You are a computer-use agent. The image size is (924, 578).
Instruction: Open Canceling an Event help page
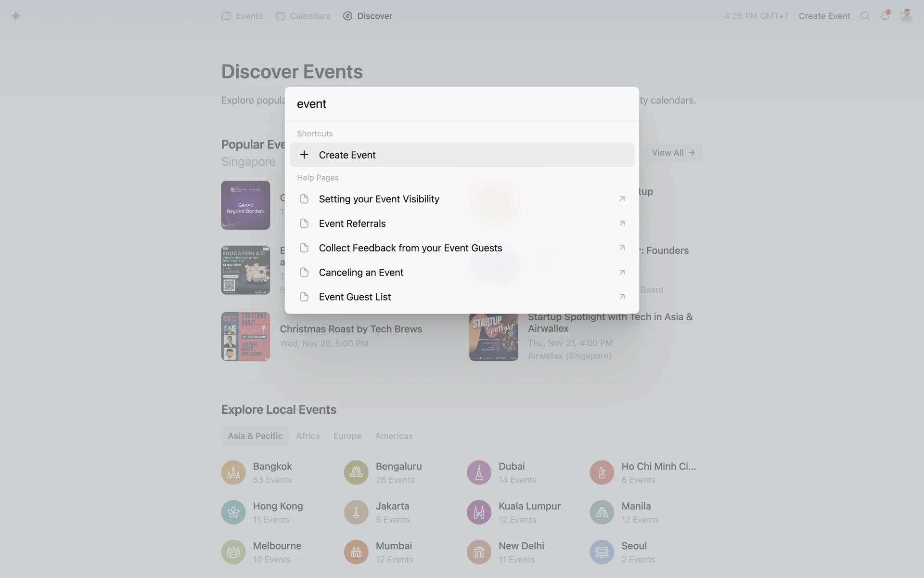click(361, 273)
